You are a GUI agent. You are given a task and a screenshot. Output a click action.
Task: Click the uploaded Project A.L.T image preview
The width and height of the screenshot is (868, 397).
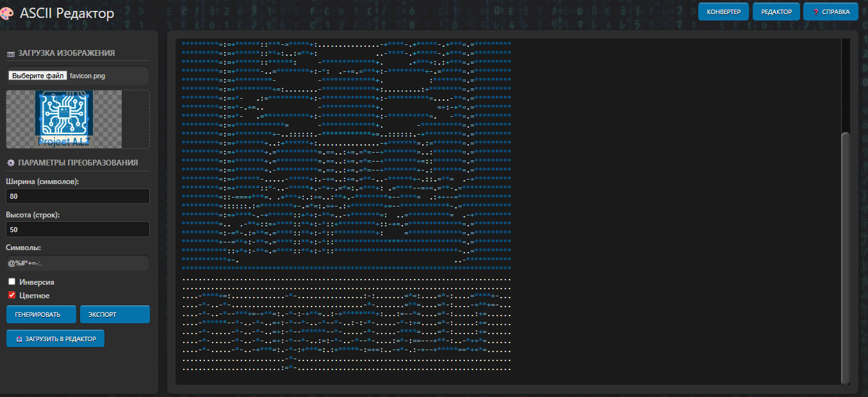(64, 119)
